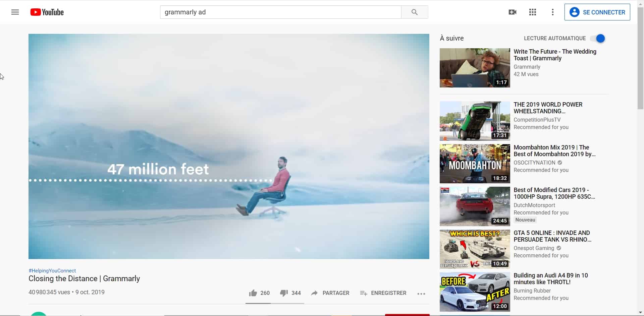Click in the search field with grammarly ad
Viewport: 644px width, 316px height.
pos(280,12)
